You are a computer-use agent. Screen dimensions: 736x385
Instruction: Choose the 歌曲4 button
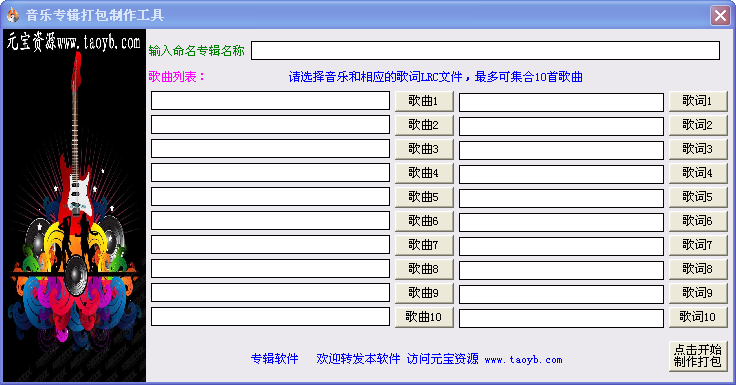pyautogui.click(x=424, y=173)
